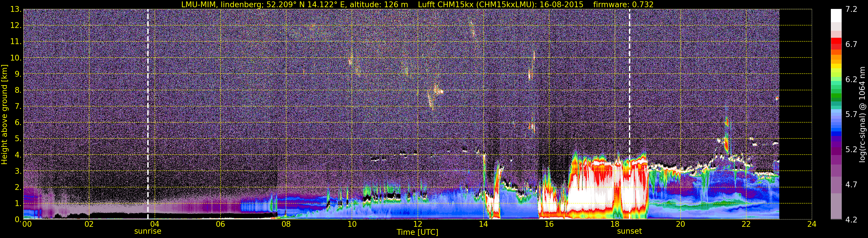Click height axis tick label 2
Viewport: 868px width, 238px height.
[18, 188]
